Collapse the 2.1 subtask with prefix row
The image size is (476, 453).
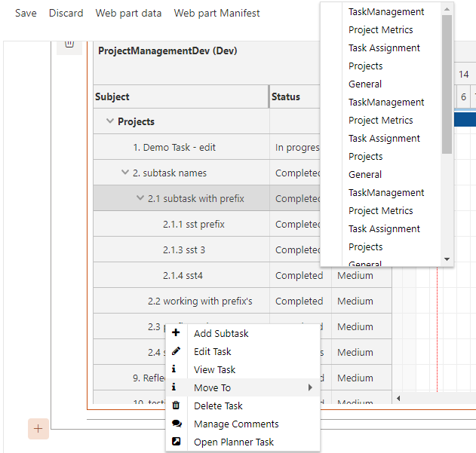click(x=140, y=197)
